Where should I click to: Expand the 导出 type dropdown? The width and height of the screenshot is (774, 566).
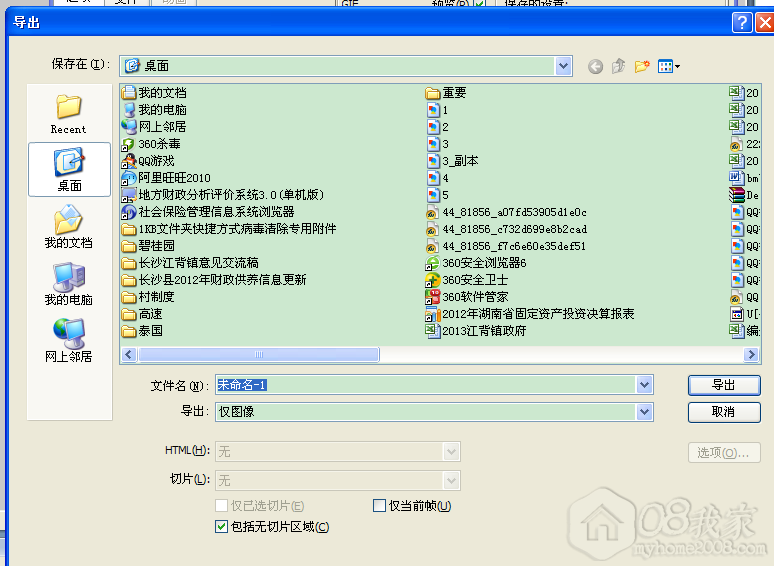pos(644,412)
